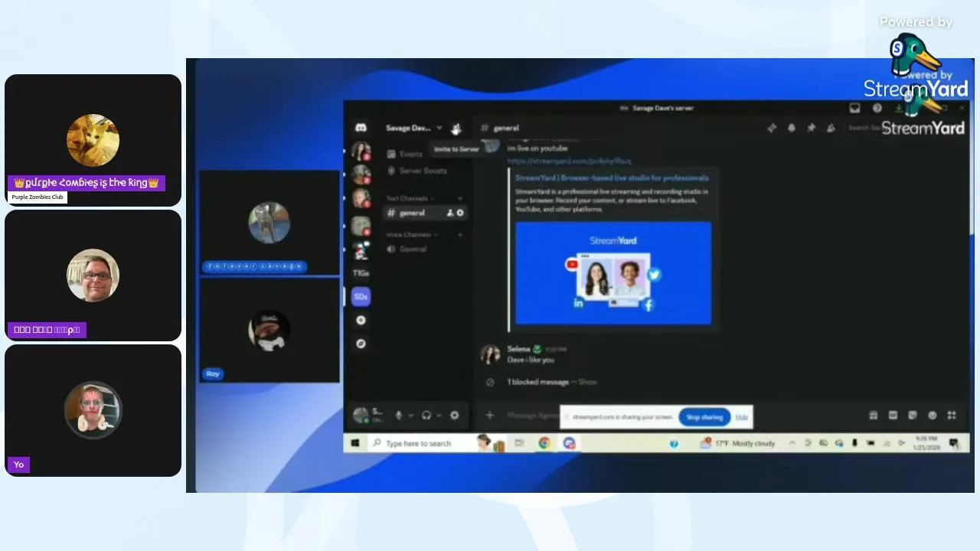The image size is (980, 551).
Task: Toggle microphone mute in user panel
Action: click(x=398, y=415)
